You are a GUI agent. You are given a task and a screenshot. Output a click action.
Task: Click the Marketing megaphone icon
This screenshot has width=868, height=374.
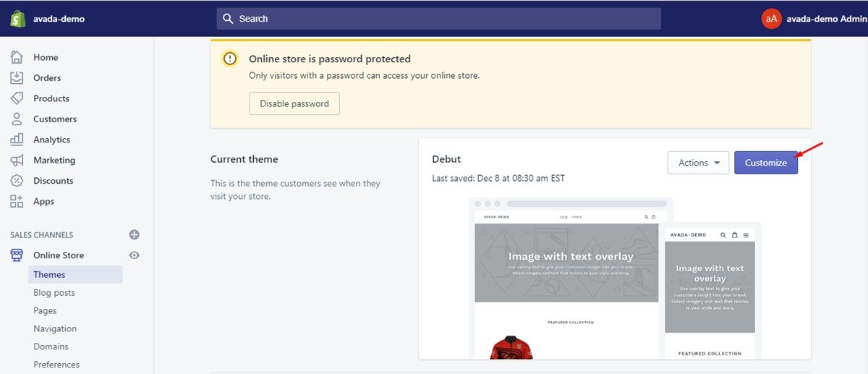pyautogui.click(x=17, y=160)
